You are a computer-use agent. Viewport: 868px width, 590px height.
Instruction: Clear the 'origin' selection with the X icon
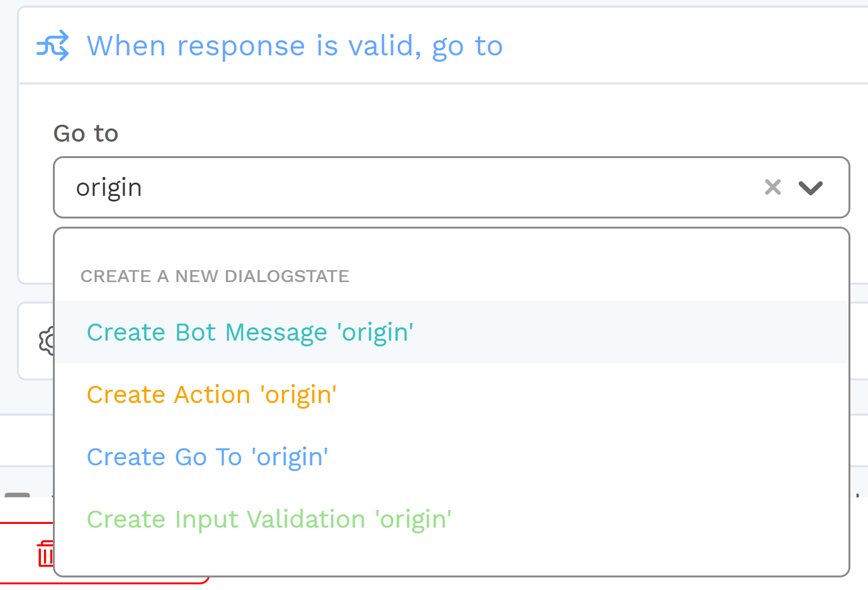point(772,187)
